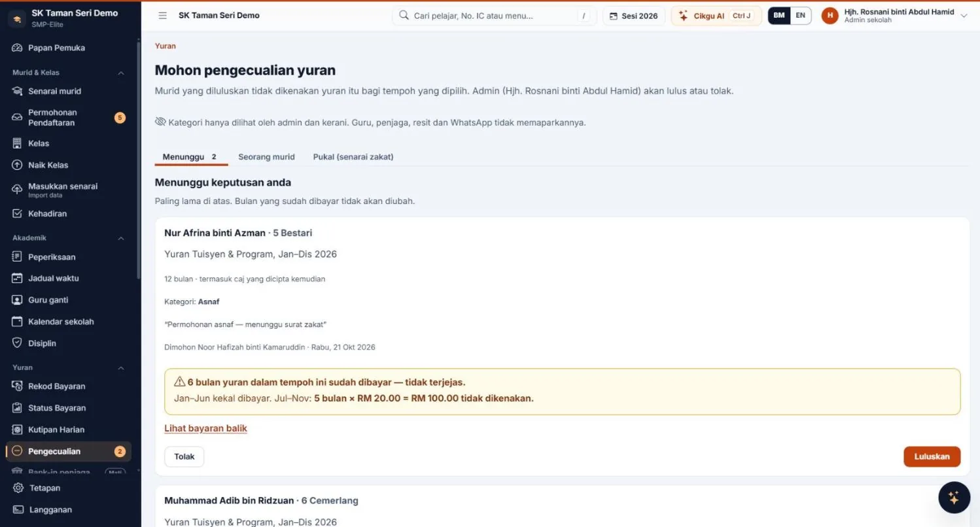Open the Papan Pemuka dashboard icon
Image resolution: width=980 pixels, height=527 pixels.
(x=17, y=48)
